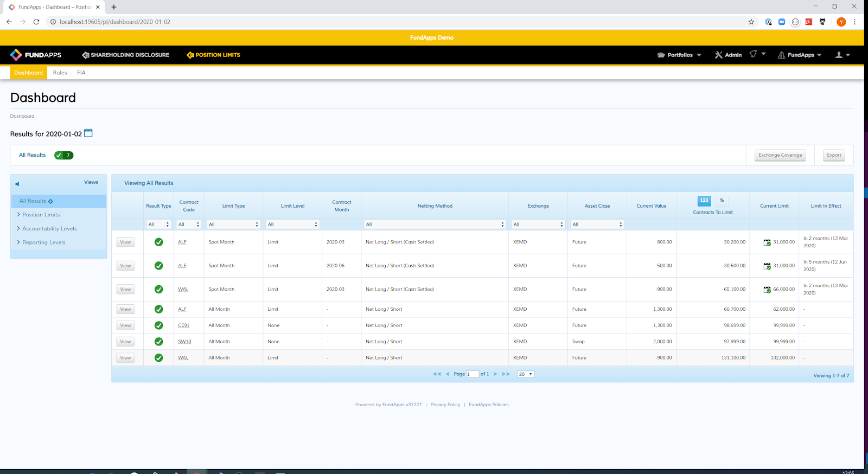View the SW10 Swap result
This screenshot has width=868, height=474.
(x=125, y=342)
